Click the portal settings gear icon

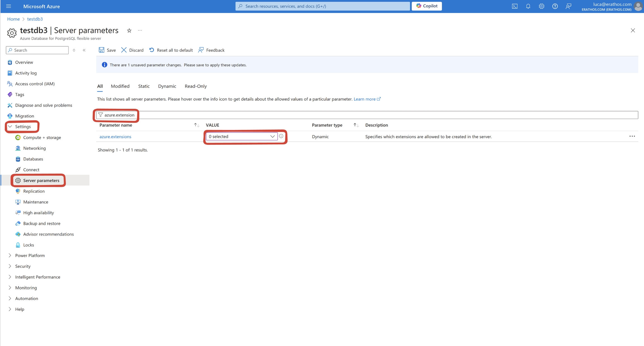(x=541, y=6)
